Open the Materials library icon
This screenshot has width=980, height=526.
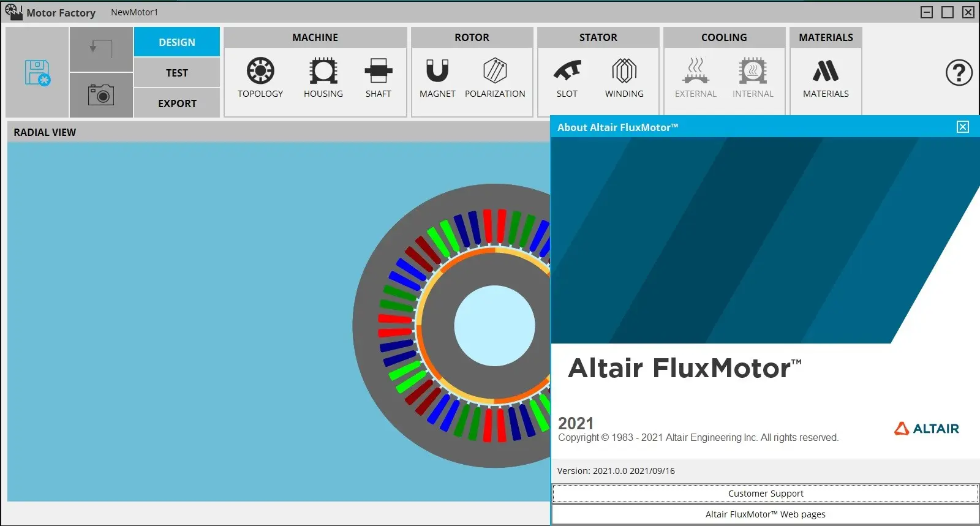826,78
